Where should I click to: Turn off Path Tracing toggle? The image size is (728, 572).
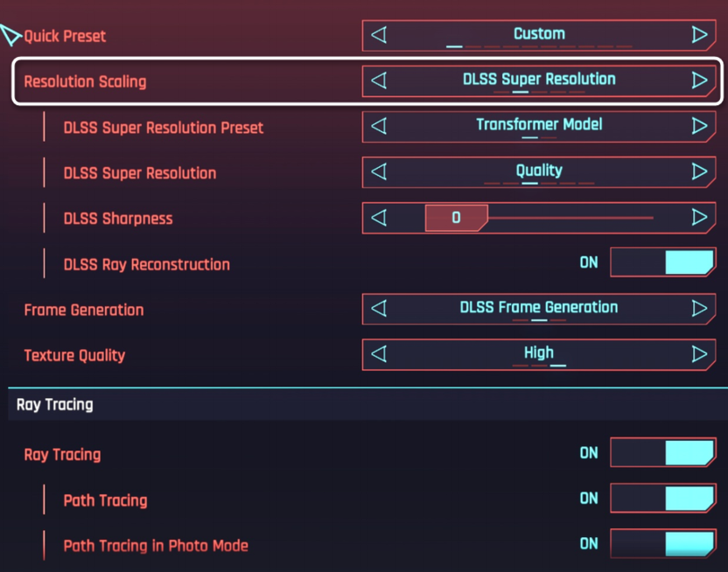(662, 499)
